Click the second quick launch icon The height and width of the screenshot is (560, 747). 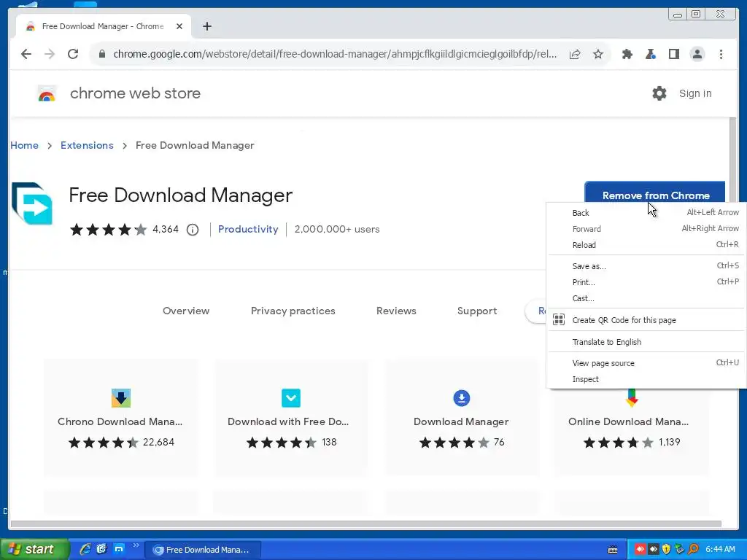(x=101, y=549)
